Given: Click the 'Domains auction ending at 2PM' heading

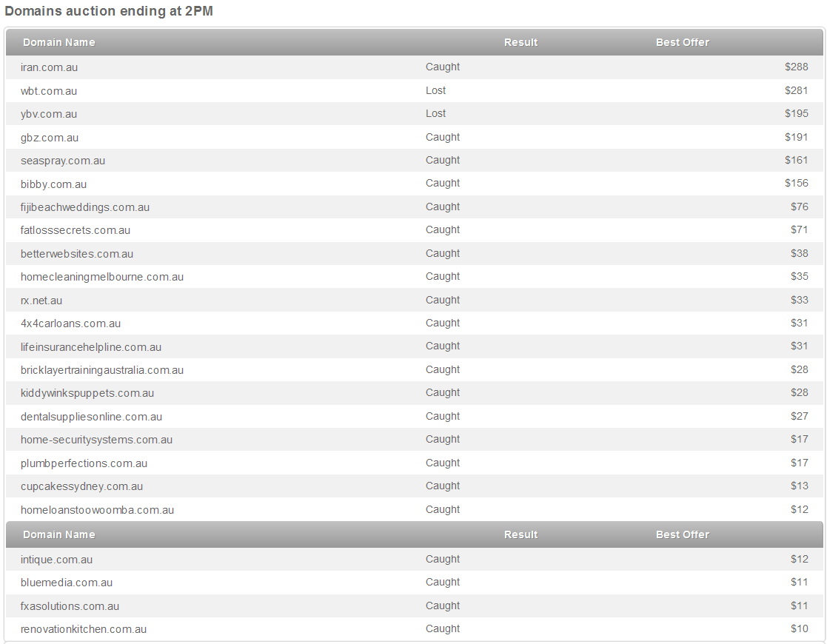Looking at the screenshot, I should click(109, 11).
